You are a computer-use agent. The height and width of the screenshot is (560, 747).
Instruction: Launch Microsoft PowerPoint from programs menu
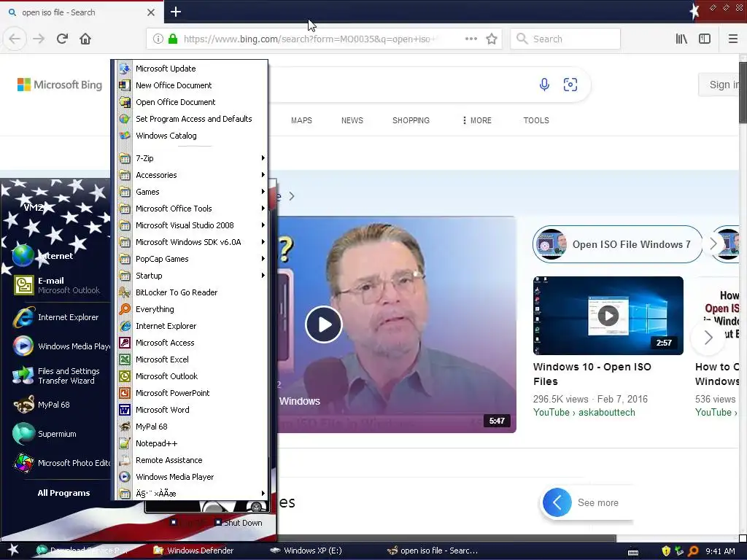point(190,393)
